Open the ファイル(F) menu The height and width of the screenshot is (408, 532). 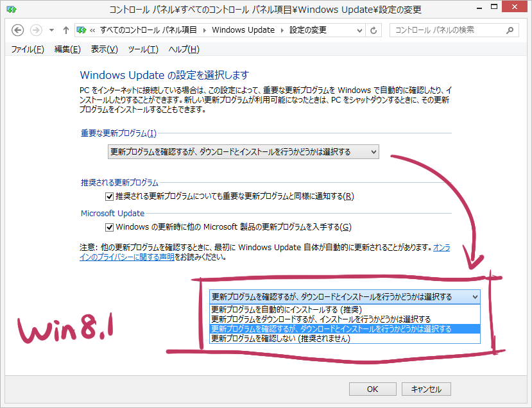pos(28,49)
